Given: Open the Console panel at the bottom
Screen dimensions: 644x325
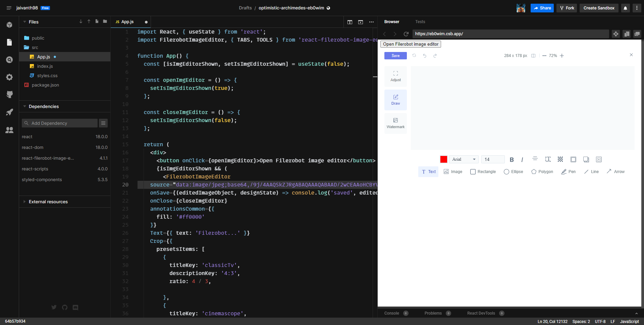Looking at the screenshot, I should (x=391, y=313).
